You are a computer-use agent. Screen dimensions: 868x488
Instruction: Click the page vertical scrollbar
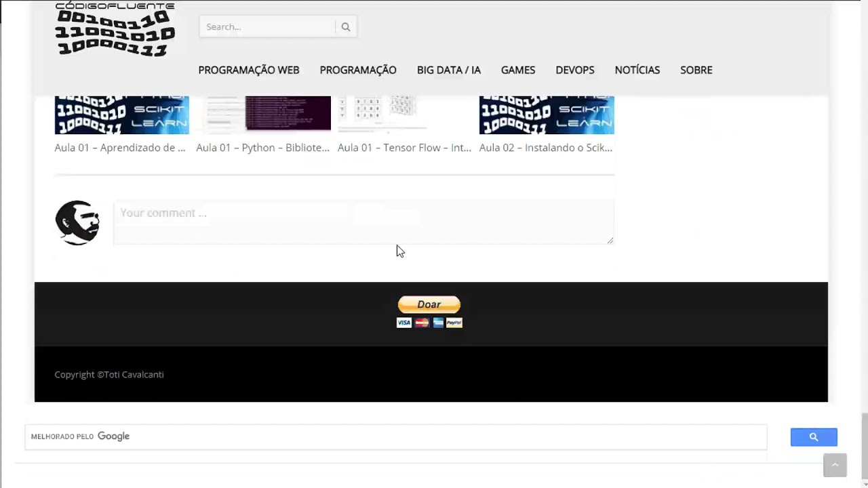pos(864,244)
